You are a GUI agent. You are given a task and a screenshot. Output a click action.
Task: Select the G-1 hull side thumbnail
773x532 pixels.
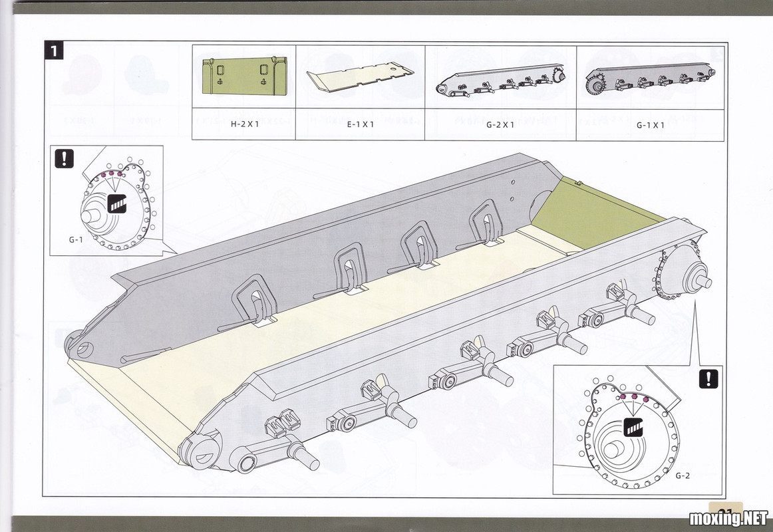click(651, 78)
